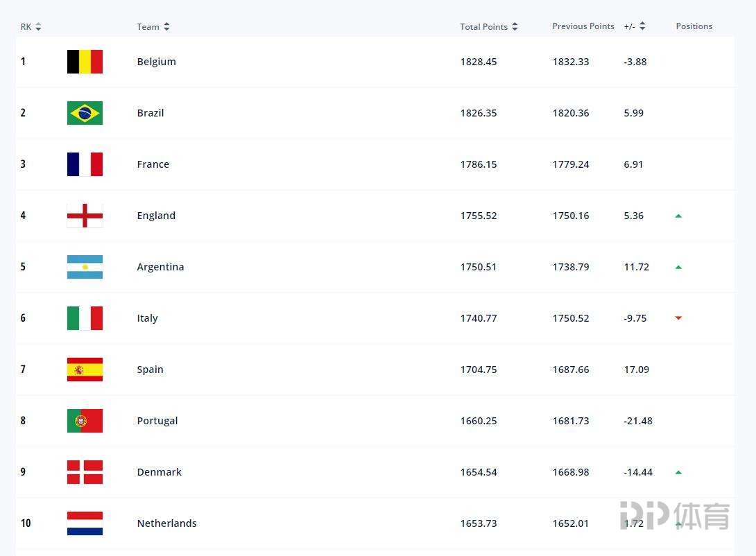Click the England flag icon
The image size is (756, 556).
tap(85, 216)
